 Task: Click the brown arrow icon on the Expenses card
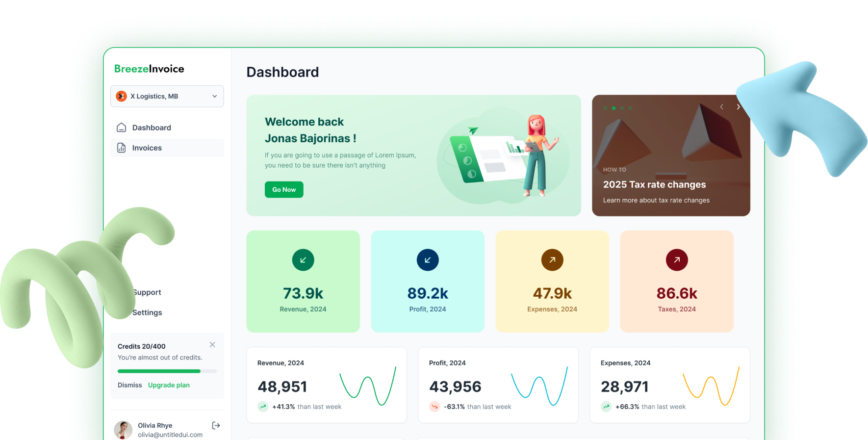coord(552,260)
